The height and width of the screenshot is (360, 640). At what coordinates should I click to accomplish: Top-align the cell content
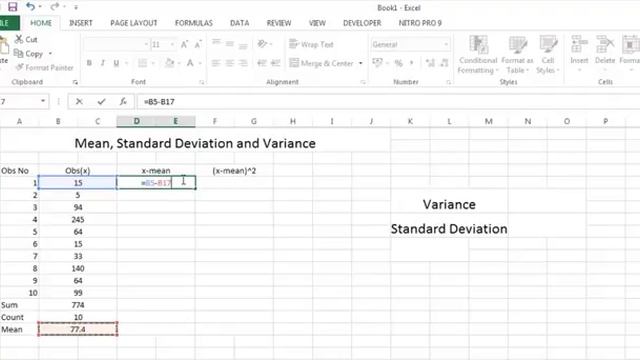coord(216,43)
